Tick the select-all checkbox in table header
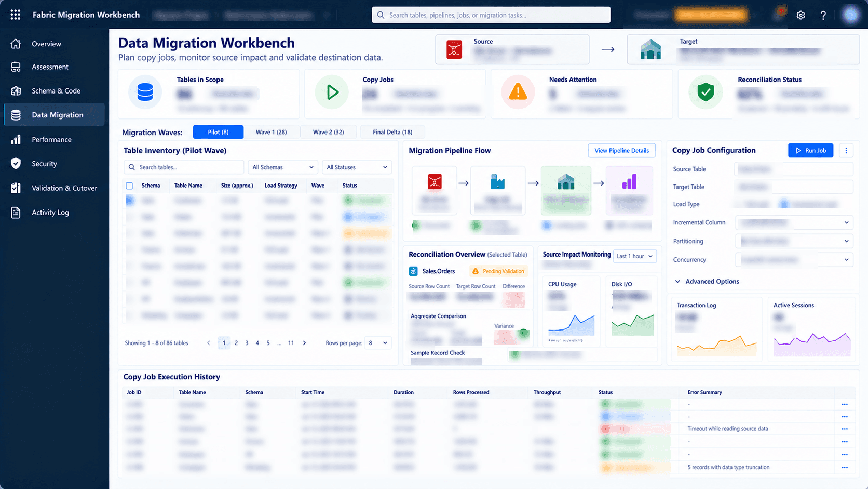 click(129, 186)
